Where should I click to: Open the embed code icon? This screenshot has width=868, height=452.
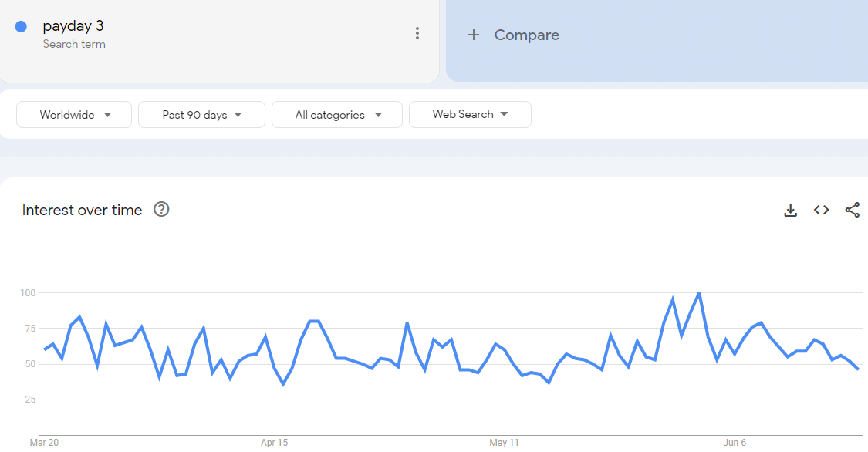tap(822, 210)
